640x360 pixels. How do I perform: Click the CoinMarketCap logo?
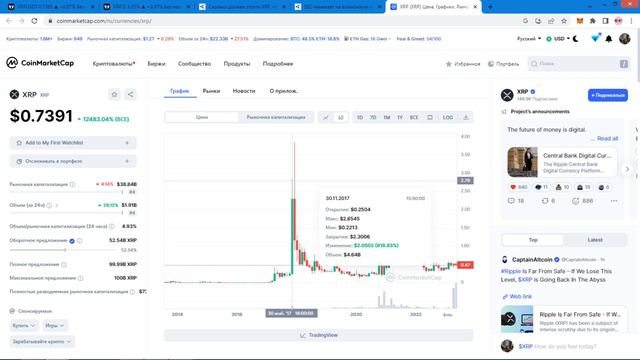pos(40,63)
